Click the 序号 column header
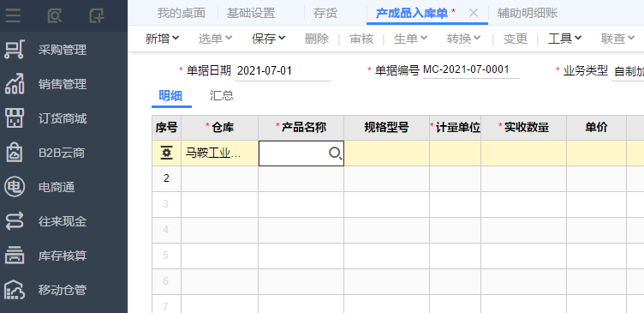 (x=166, y=128)
